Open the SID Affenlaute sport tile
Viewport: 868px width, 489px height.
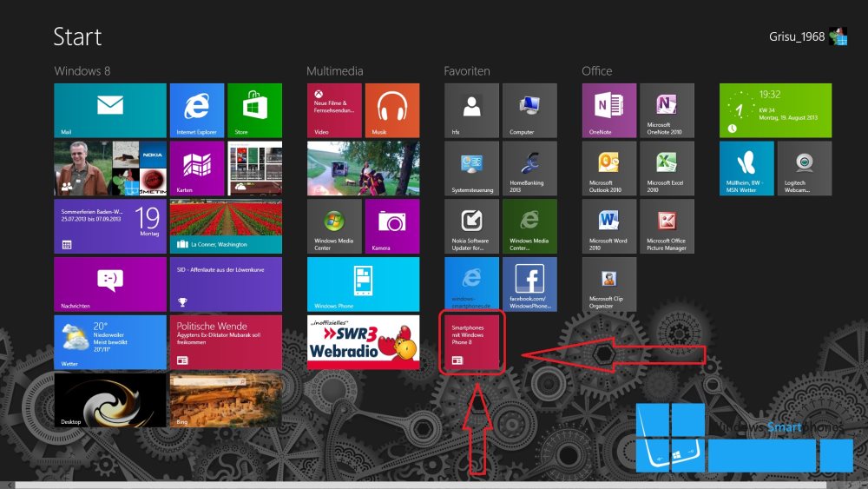click(226, 284)
